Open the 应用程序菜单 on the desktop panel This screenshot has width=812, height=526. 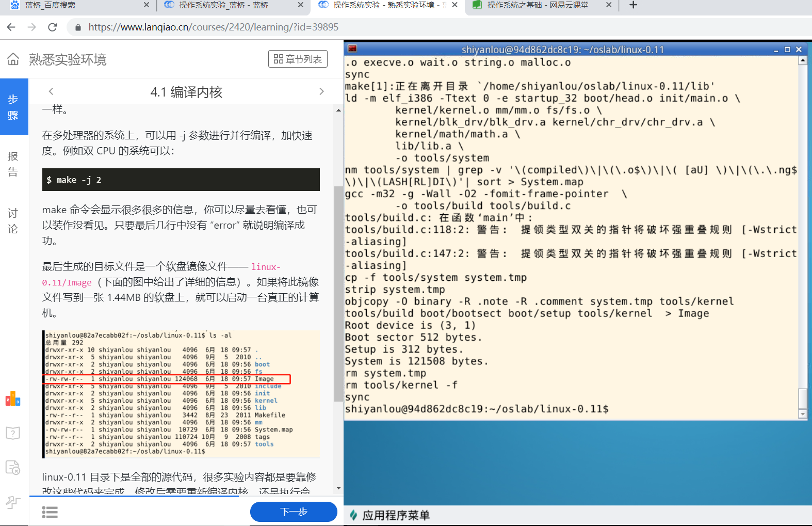pos(390,515)
